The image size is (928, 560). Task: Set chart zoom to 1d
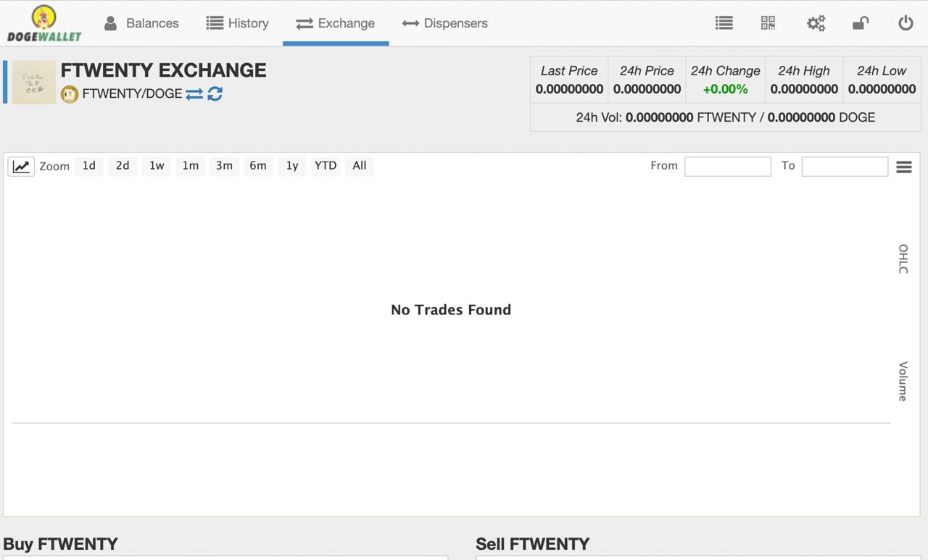tap(88, 166)
